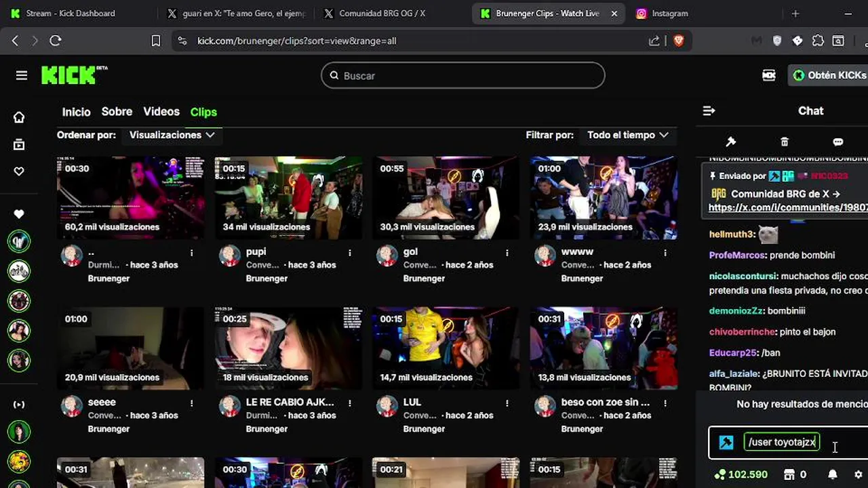Screen dimensions: 868x488
Task: Click the Brave Shields lion icon
Action: point(679,41)
